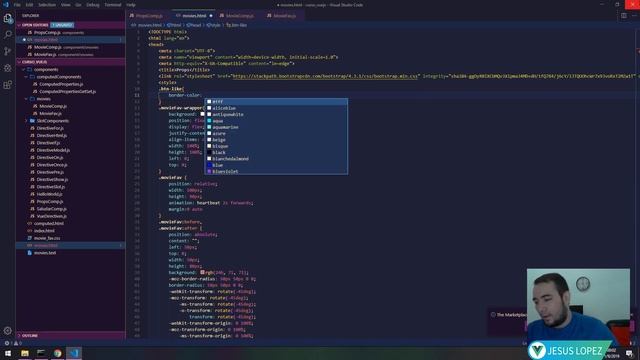Open the Help menu
Viewport: 640px width, 360px height.
click(x=131, y=5)
